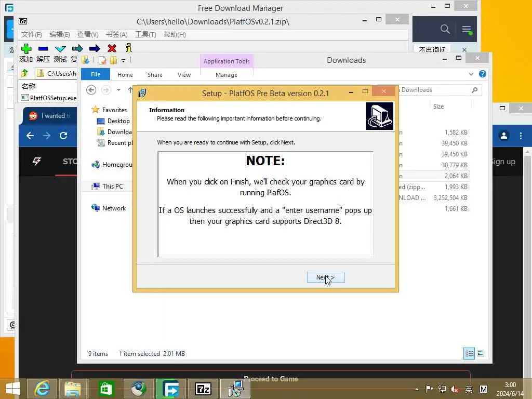This screenshot has height=399, width=532.
Task: Open the browser three-dot menu
Action: pyautogui.click(x=521, y=136)
